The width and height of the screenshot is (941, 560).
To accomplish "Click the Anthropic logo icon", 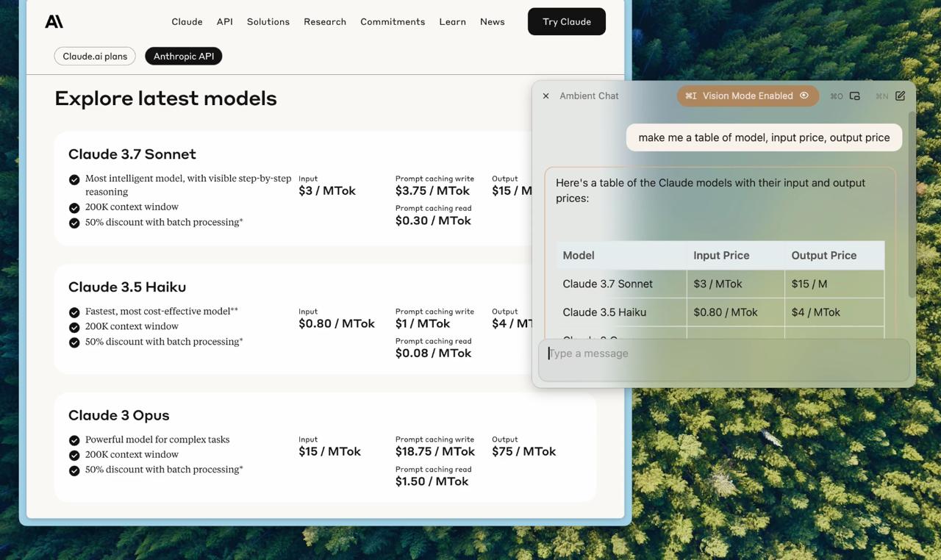I will [54, 21].
